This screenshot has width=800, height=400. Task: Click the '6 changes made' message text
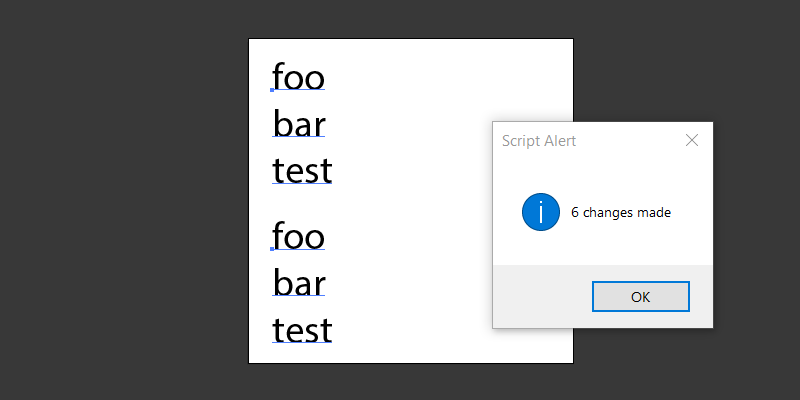pos(620,212)
